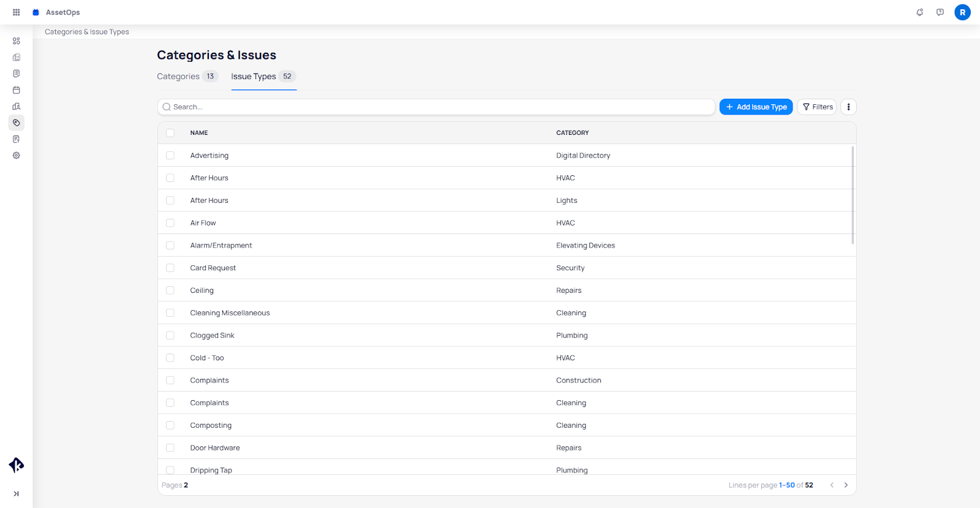
Task: Open the user avatar R menu
Action: point(962,12)
